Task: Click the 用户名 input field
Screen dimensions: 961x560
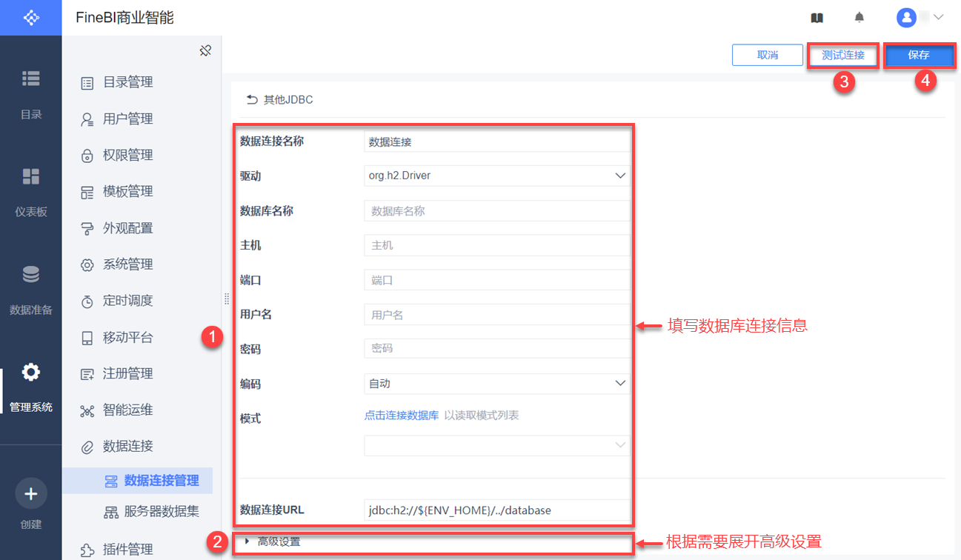Action: (x=497, y=315)
